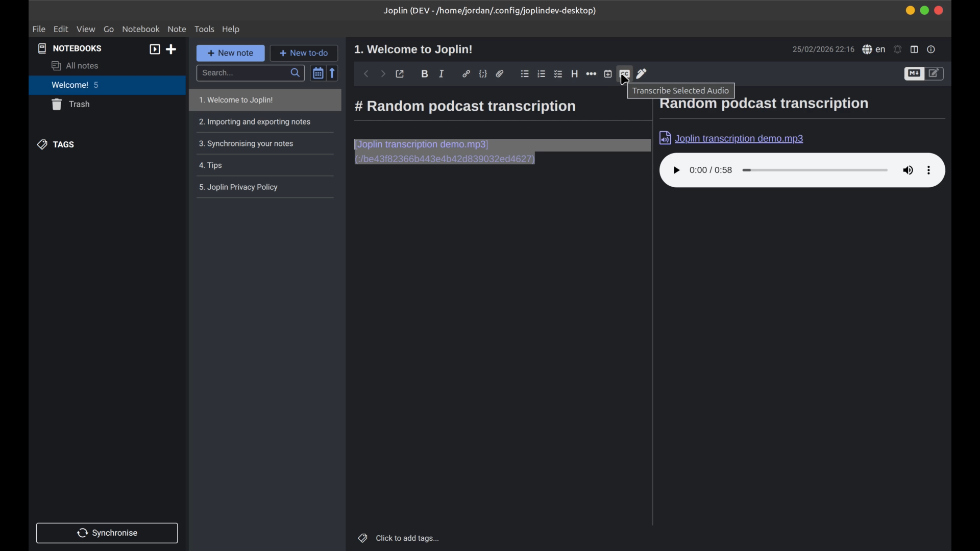
Task: Click the Transcribe Selected Audio toolbar icon
Action: (624, 73)
